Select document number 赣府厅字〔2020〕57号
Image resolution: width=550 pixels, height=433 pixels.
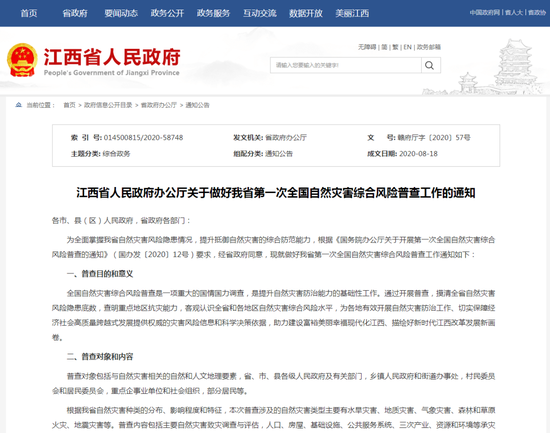(x=434, y=138)
